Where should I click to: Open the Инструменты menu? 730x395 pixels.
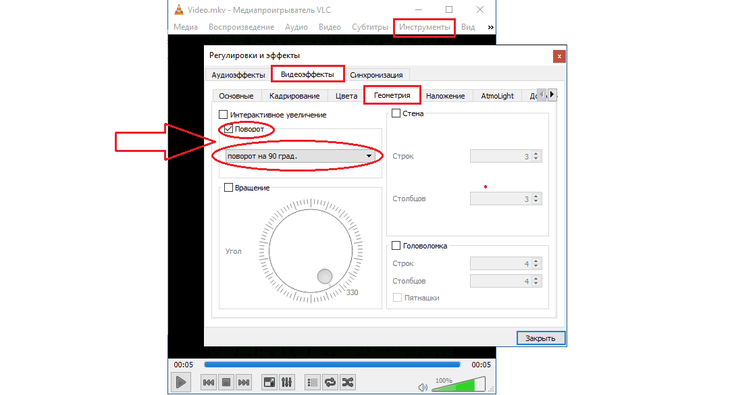[x=425, y=27]
